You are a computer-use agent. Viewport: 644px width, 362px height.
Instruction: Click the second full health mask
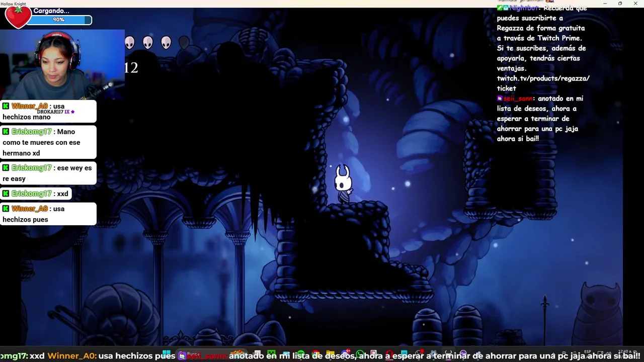pos(147,43)
